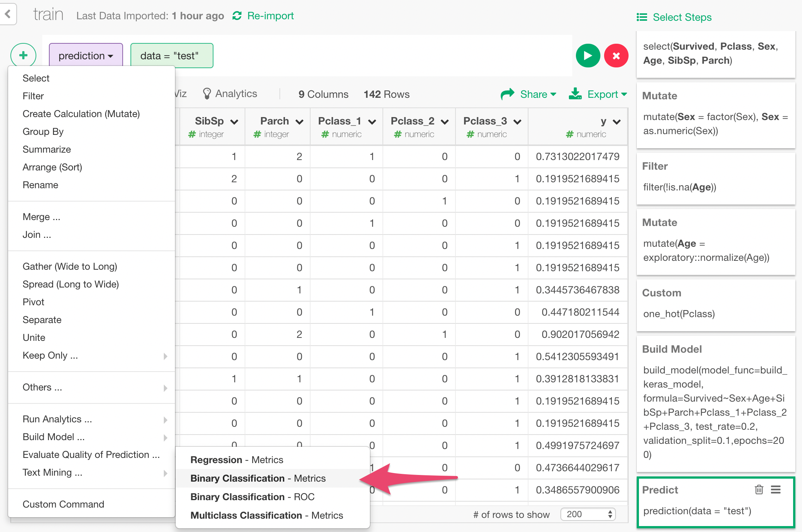Viewport: 802px width, 532px height.
Task: Delete the Predict step with trash icon
Action: tap(759, 490)
